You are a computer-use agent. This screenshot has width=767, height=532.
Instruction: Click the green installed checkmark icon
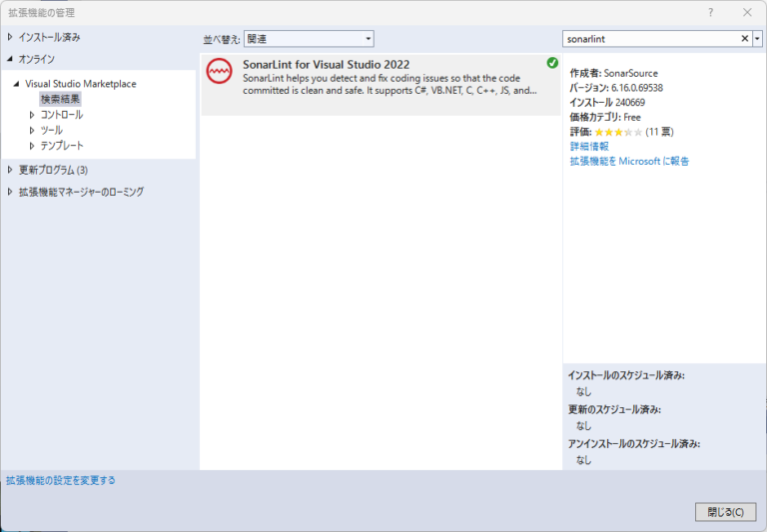coord(552,63)
